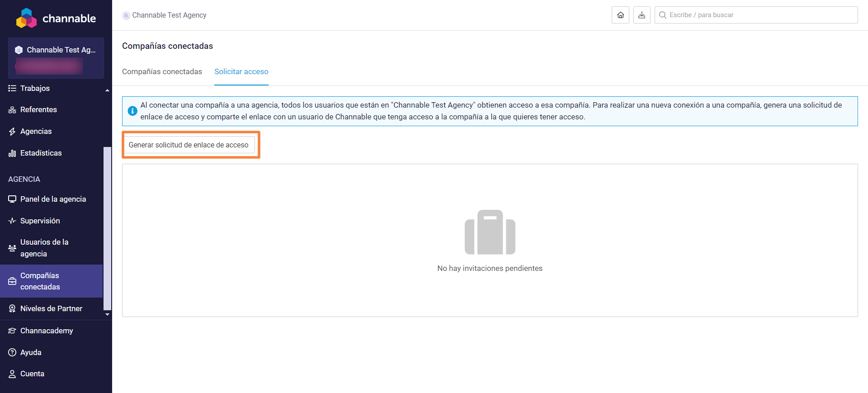This screenshot has width=868, height=393.
Task: Open Niveles de Partner
Action: pyautogui.click(x=52, y=308)
